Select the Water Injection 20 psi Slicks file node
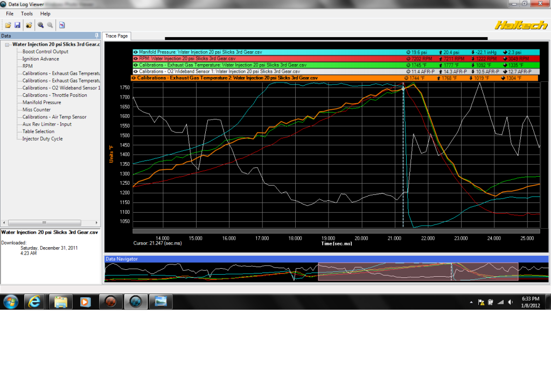The height and width of the screenshot is (392, 551). click(x=56, y=44)
